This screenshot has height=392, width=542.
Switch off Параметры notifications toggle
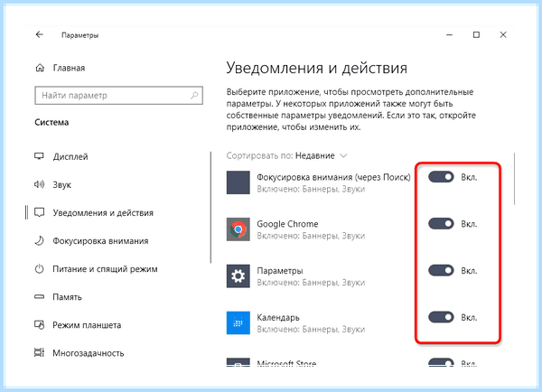tap(441, 270)
